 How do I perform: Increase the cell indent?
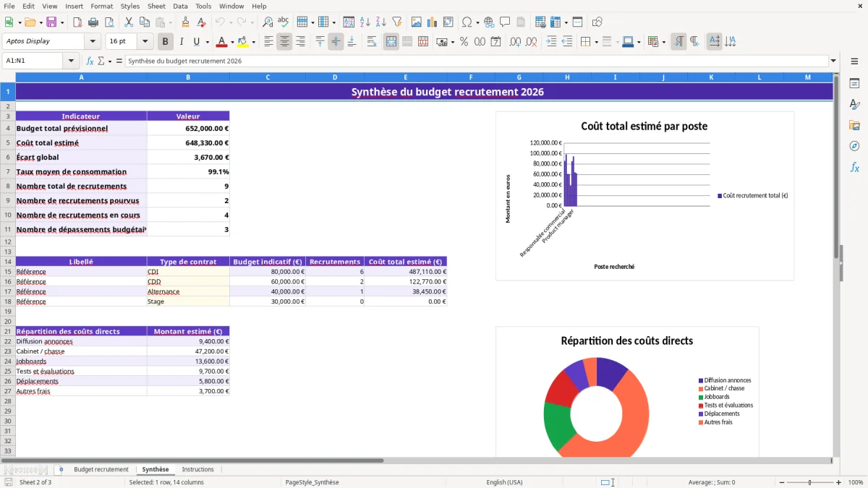coord(551,42)
